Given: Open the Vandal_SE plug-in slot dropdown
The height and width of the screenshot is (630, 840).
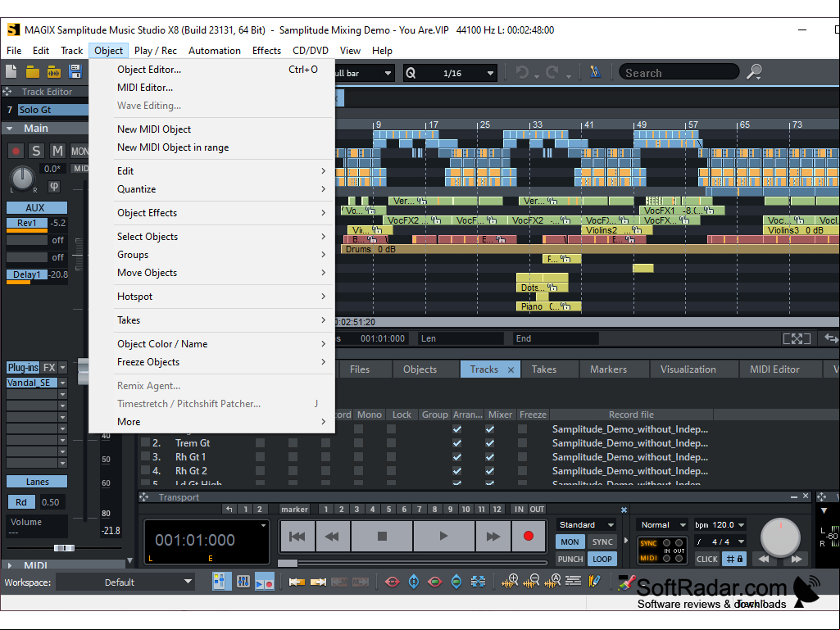Looking at the screenshot, I should tap(62, 383).
